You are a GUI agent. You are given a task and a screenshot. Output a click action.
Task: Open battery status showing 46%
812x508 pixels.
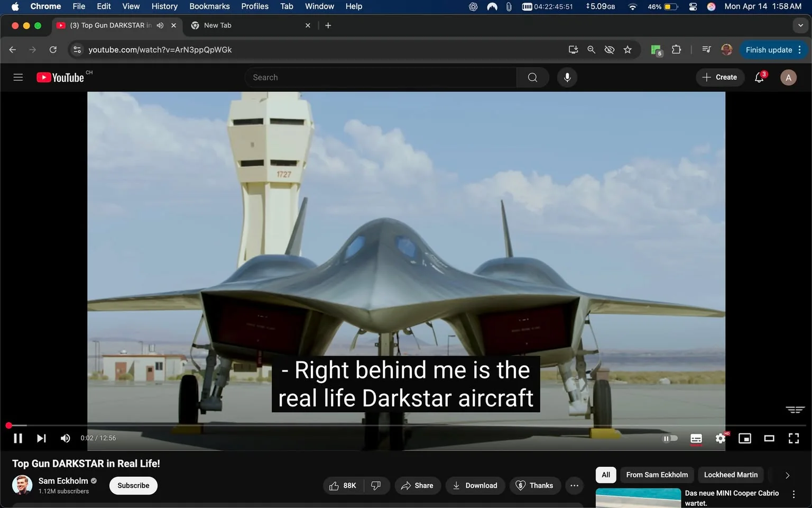[663, 6]
